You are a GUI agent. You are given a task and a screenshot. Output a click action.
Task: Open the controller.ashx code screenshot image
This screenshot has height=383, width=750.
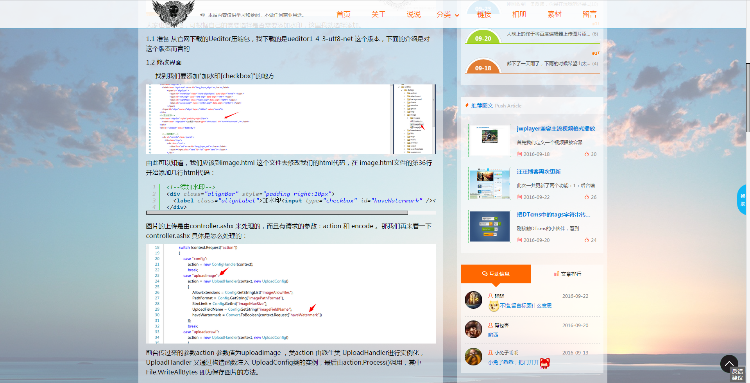pos(291,294)
